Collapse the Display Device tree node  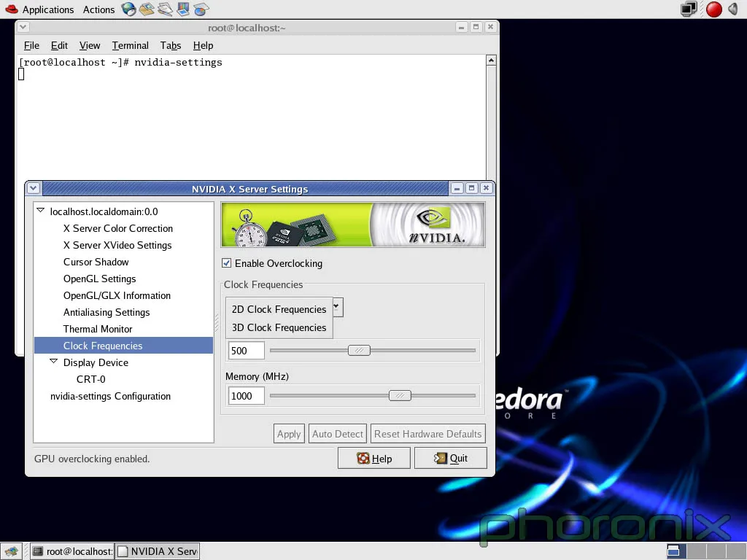[x=54, y=362]
